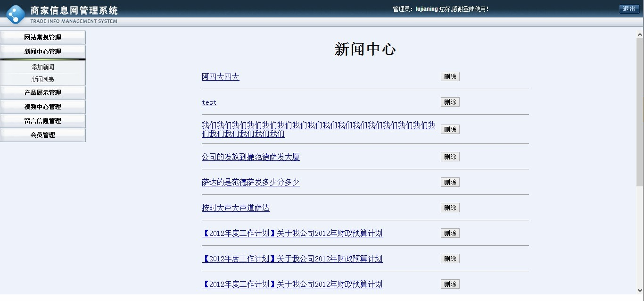The height and width of the screenshot is (301, 644).
Task: Open the news link 按时大声大声道萨达
Action: 236,208
